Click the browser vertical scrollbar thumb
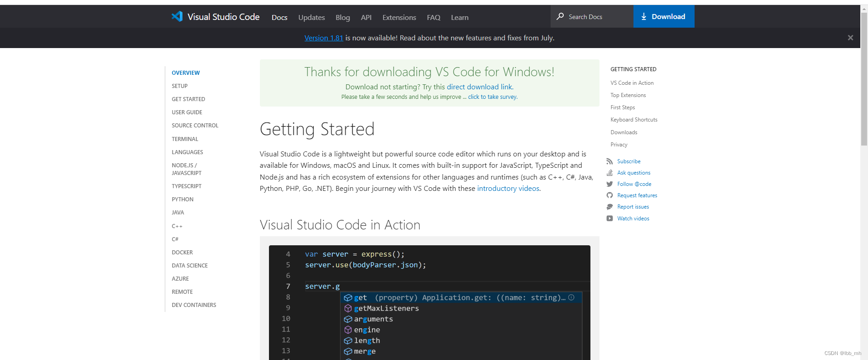 [x=864, y=79]
